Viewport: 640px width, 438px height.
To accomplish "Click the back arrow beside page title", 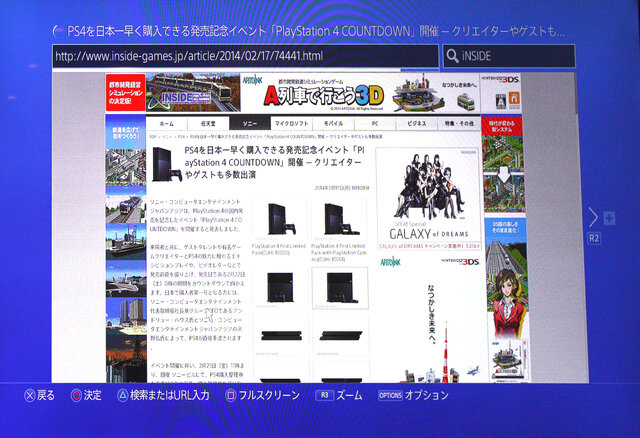I will tap(58, 31).
